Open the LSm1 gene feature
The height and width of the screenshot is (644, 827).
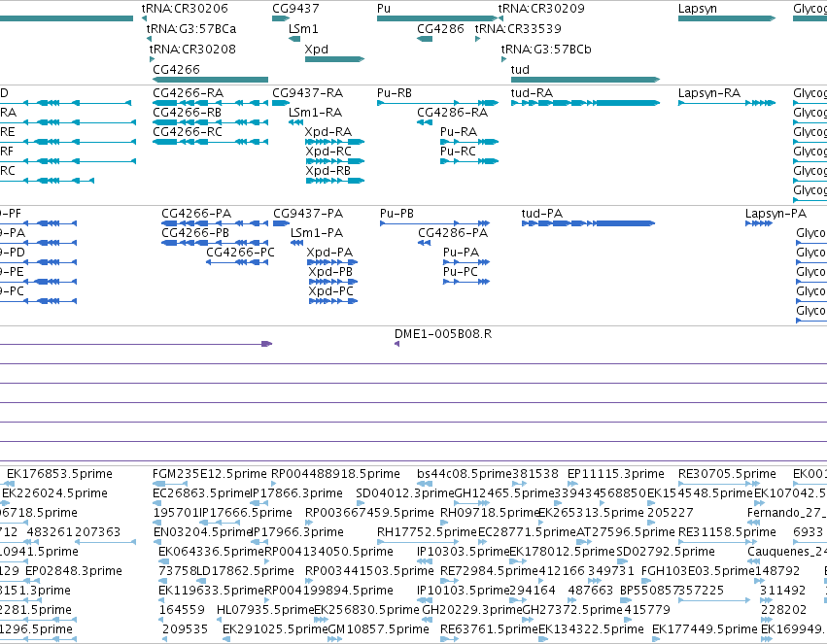(294, 39)
